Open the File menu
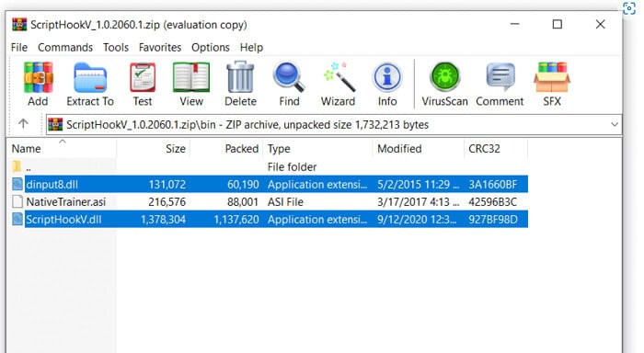Screen dimensions: 644x353 click(19, 48)
